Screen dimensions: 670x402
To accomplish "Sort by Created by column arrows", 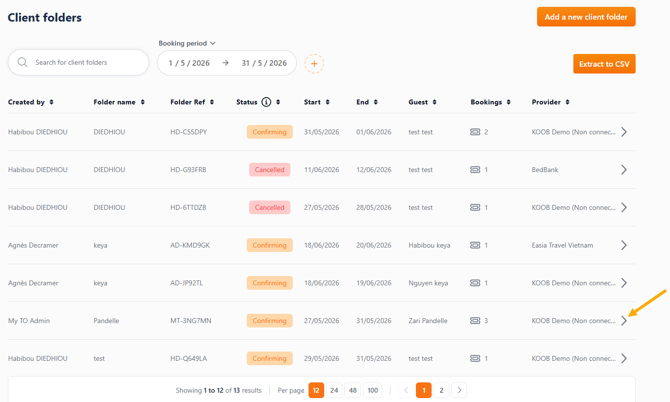I will [51, 102].
